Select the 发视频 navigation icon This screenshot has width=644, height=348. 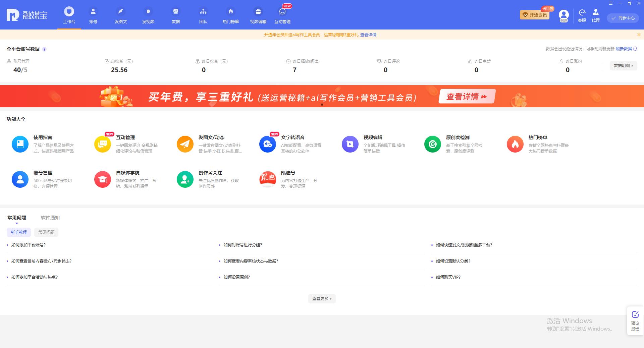[148, 15]
